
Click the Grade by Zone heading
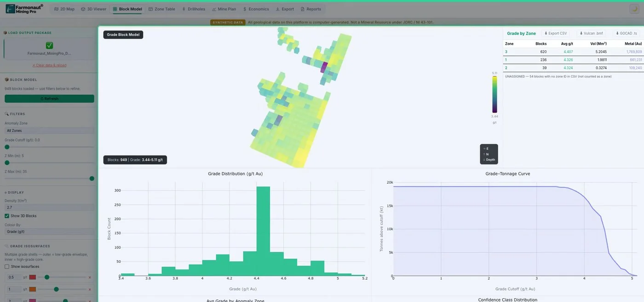(521, 34)
